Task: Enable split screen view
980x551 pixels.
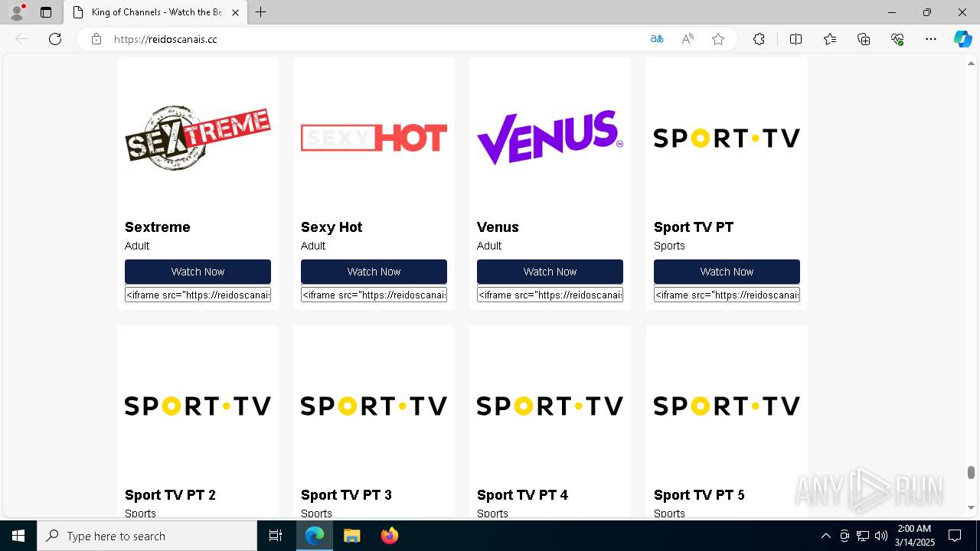Action: (795, 39)
